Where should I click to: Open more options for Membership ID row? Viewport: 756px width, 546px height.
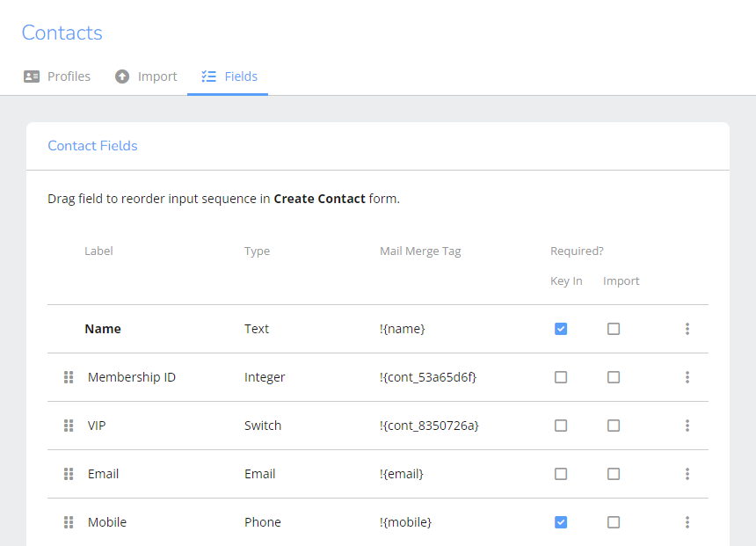click(687, 377)
